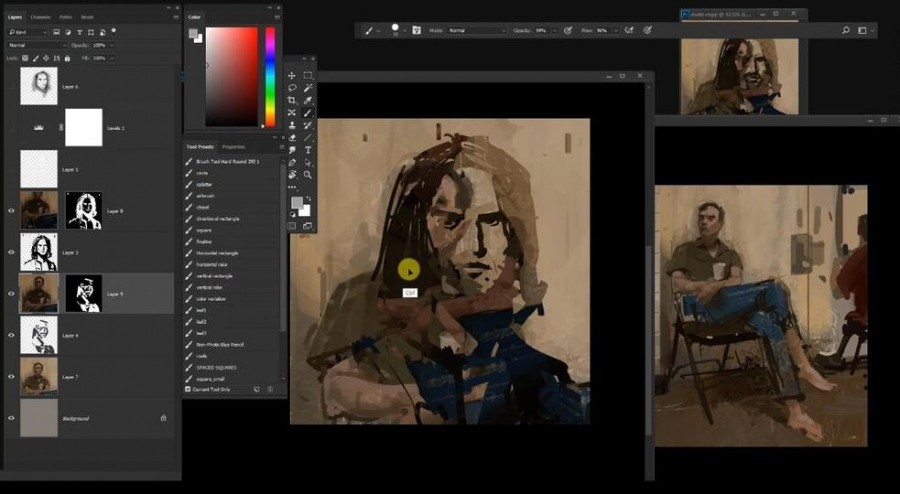The width and height of the screenshot is (900, 494).
Task: Select the History Brush tool
Action: click(308, 125)
